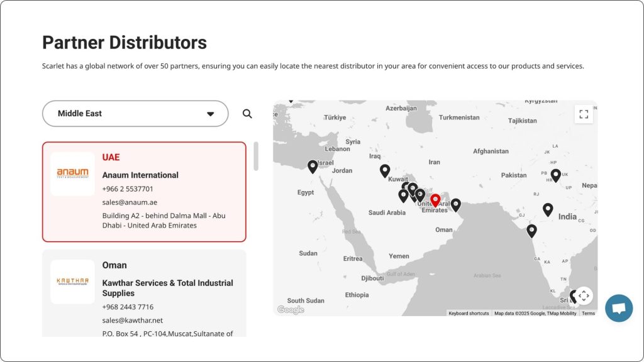Screen dimensions: 644x362
Task: Click the region dropdown arrow
Action: pyautogui.click(x=211, y=114)
